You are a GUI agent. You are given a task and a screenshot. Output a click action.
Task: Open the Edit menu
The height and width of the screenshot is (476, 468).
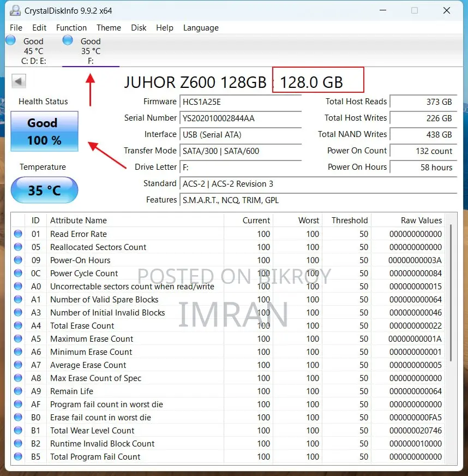tap(39, 28)
